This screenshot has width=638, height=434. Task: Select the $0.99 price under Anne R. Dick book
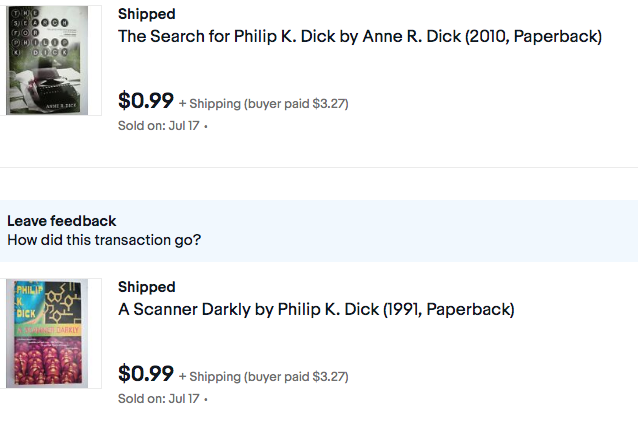146,100
